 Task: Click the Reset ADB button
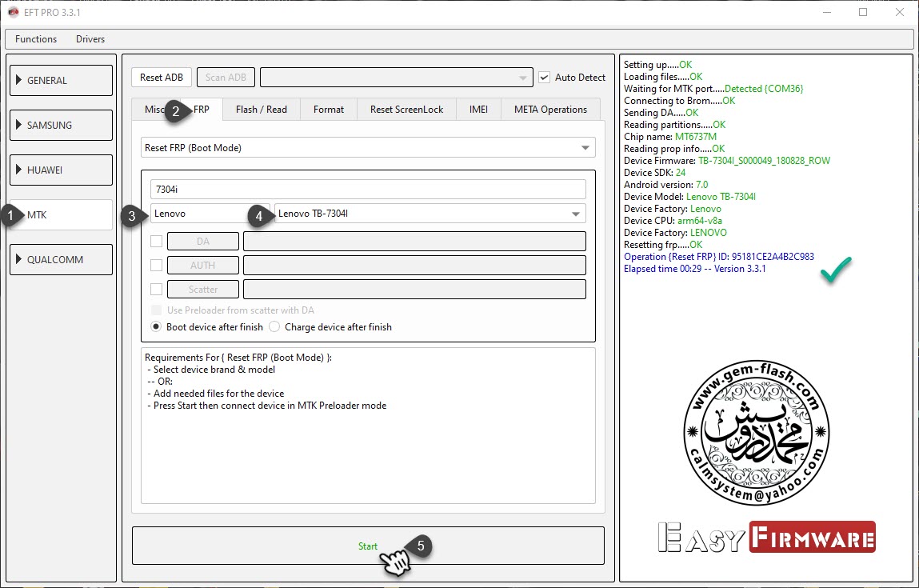(x=162, y=78)
